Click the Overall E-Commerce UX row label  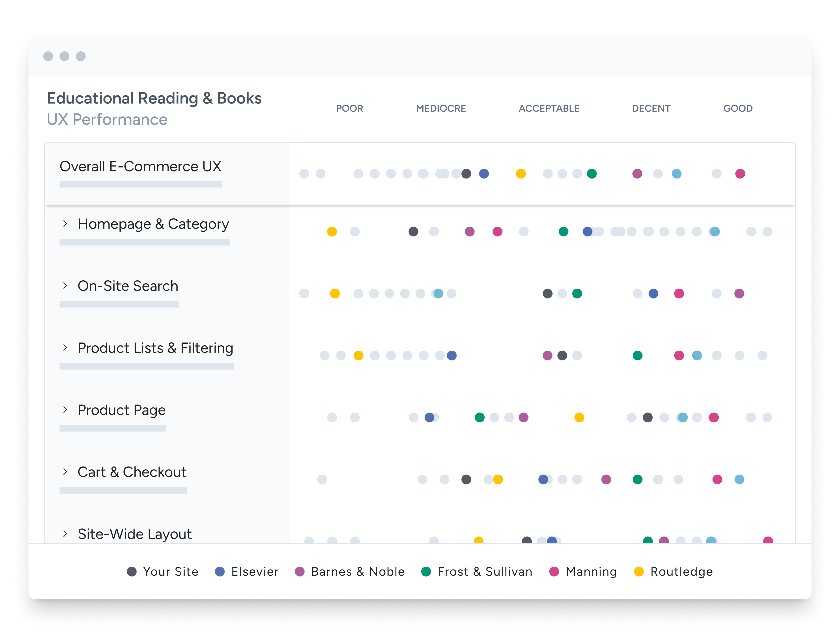tap(140, 166)
